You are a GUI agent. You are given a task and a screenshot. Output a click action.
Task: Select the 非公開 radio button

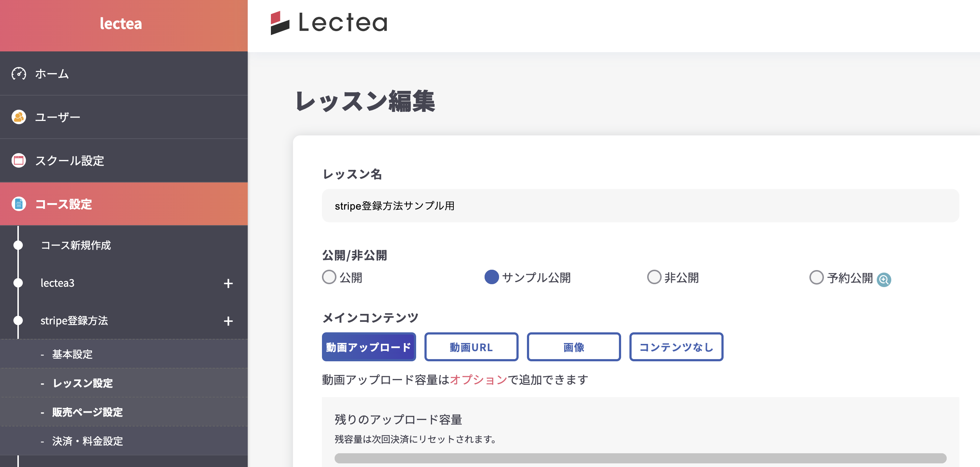(x=654, y=277)
